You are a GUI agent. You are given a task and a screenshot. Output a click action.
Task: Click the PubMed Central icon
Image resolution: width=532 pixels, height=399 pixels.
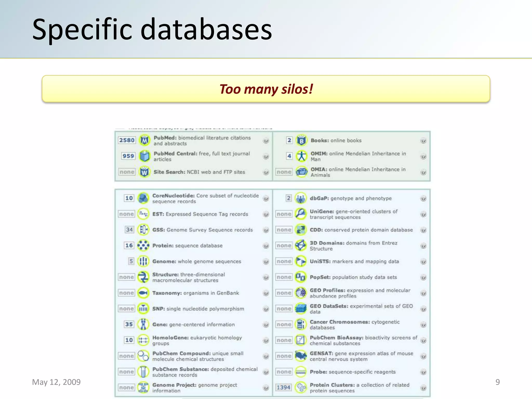click(x=144, y=156)
